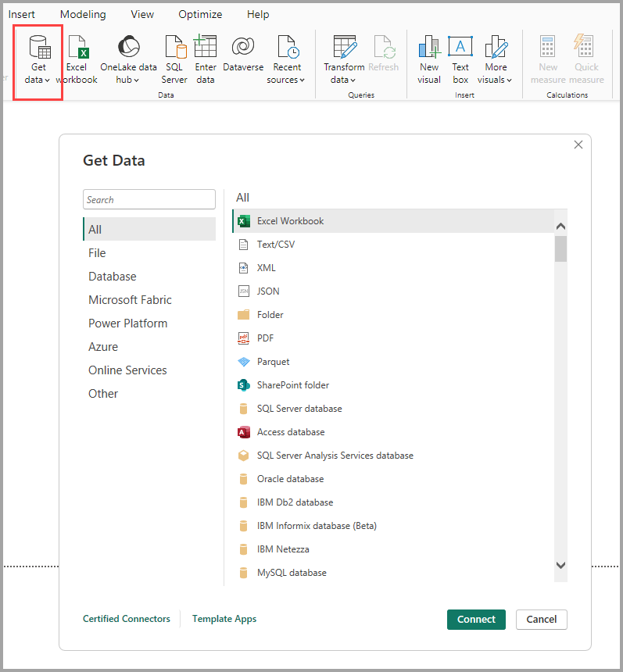The height and width of the screenshot is (672, 623).
Task: Select the Dataverse ribbon icon
Action: click(242, 48)
